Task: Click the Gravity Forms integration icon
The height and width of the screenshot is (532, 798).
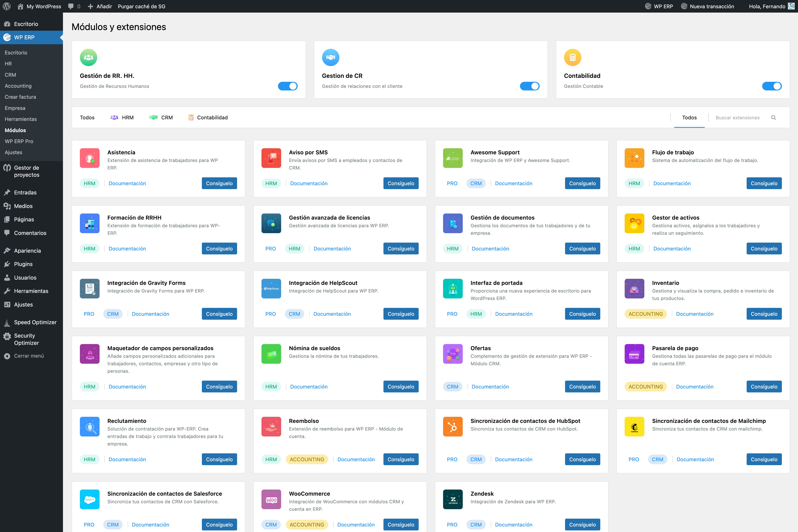Action: (x=90, y=288)
